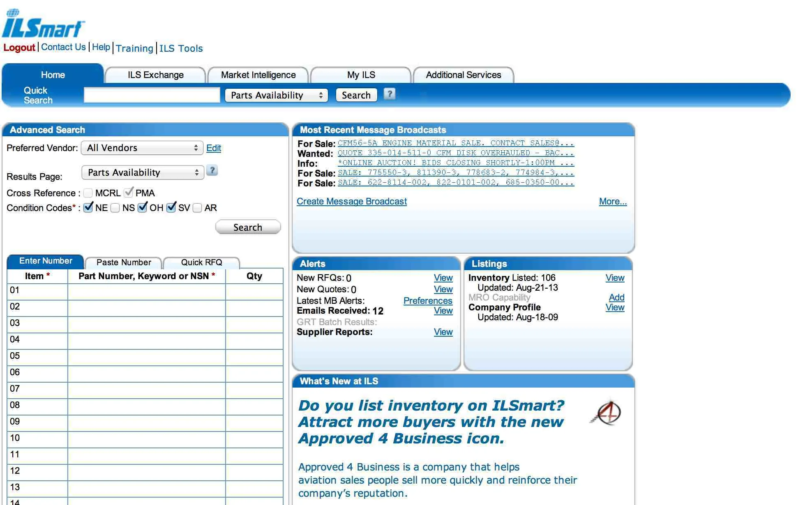Expand the Preferred Vendor All Vendors dropdown
This screenshot has height=505, width=812.
coord(142,148)
